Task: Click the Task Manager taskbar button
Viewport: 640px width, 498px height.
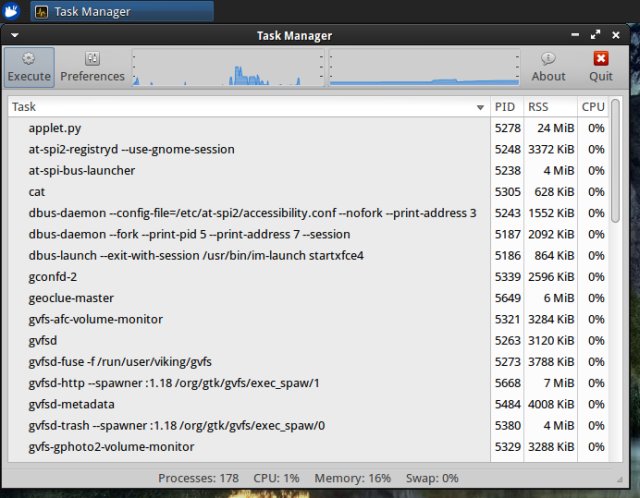Action: point(122,12)
